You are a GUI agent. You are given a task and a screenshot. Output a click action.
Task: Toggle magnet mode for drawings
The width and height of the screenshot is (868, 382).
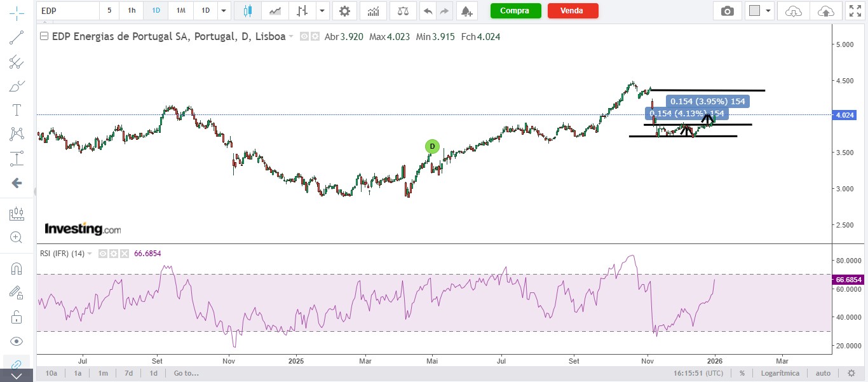click(17, 268)
